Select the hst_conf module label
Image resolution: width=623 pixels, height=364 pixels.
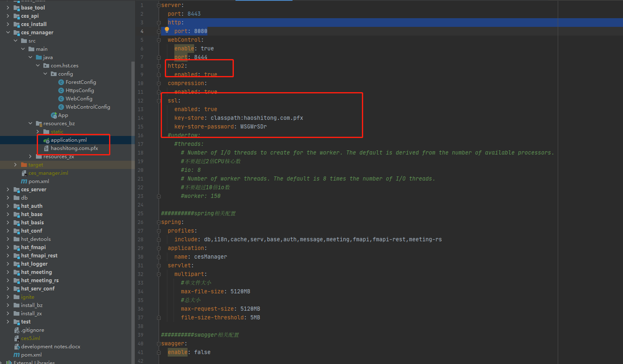pos(31,231)
